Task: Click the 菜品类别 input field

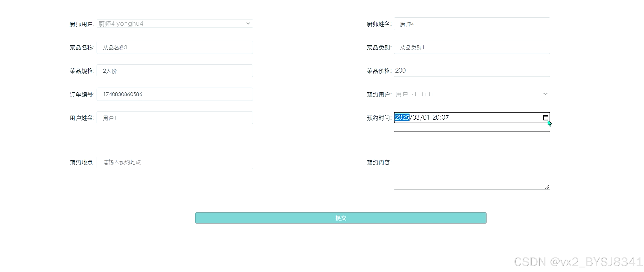Action: [x=471, y=47]
